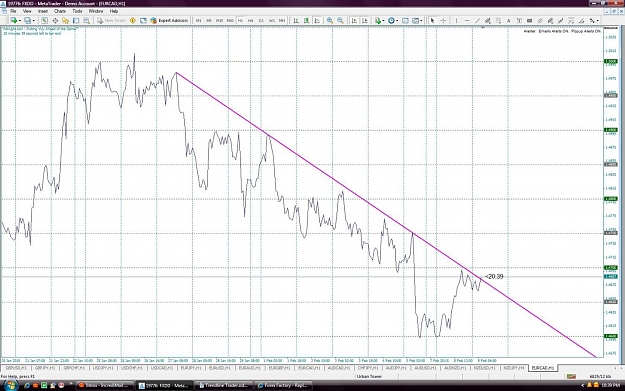Expand the Indicators dropdown arrow
The height and width of the screenshot is (391, 625).
(383, 20)
